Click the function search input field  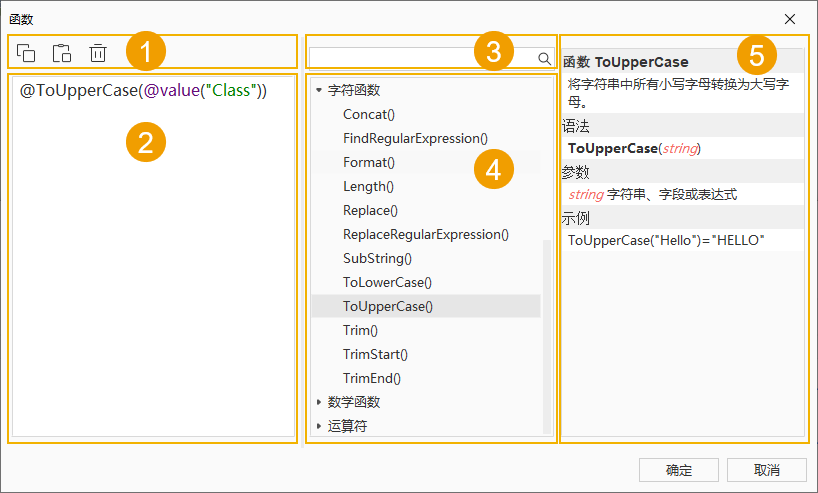(420, 58)
